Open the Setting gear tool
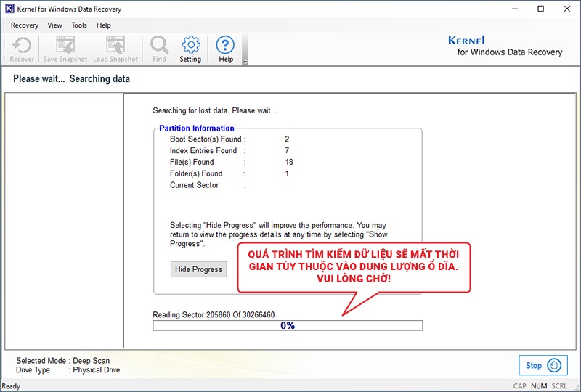The image size is (581, 392). 190,49
